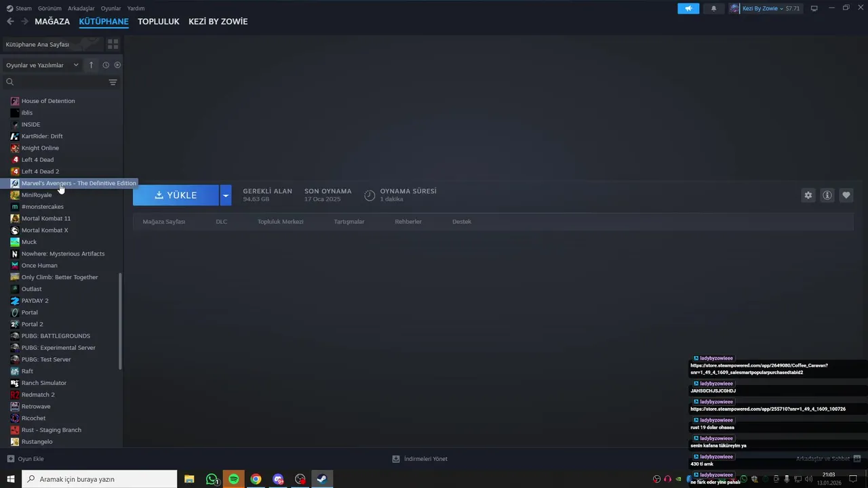Select Only Climb: Better Together entry

61,277
